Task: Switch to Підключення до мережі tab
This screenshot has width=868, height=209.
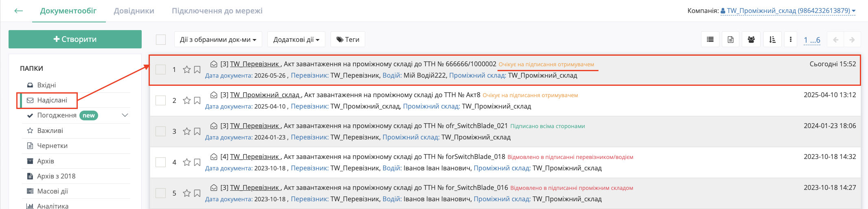Action: pos(217,11)
